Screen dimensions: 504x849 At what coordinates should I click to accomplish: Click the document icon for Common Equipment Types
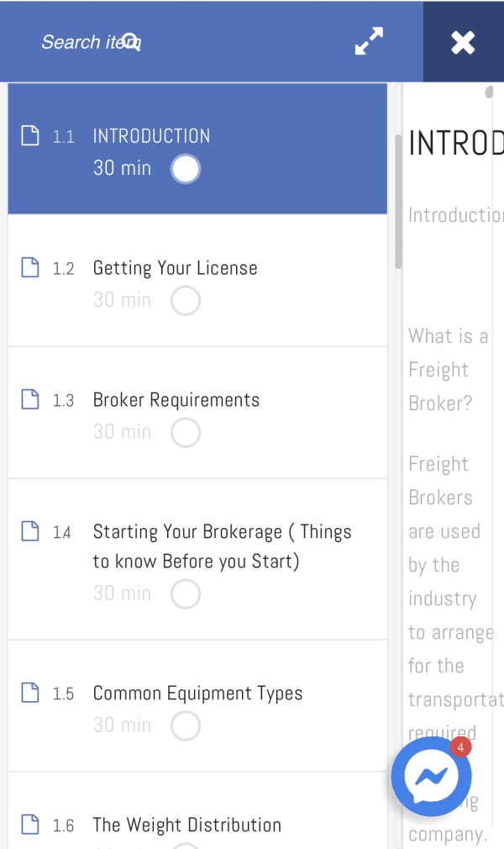point(30,693)
